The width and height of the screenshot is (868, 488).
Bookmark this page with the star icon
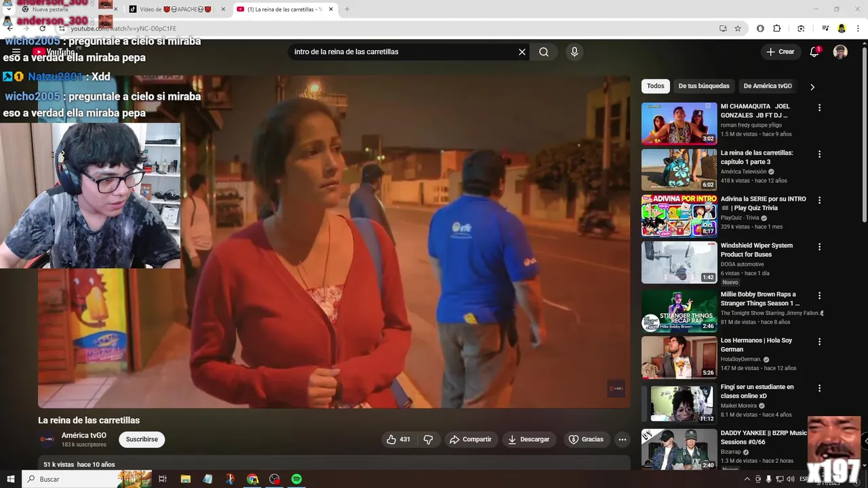pos(738,28)
